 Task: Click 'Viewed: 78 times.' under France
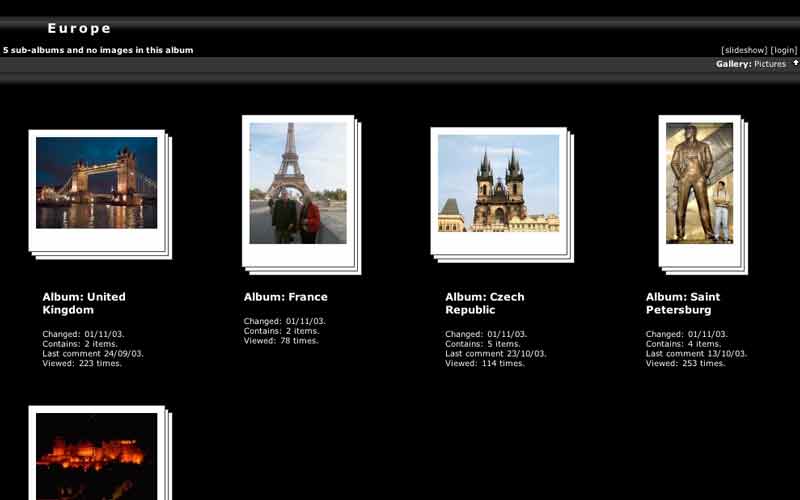281,340
